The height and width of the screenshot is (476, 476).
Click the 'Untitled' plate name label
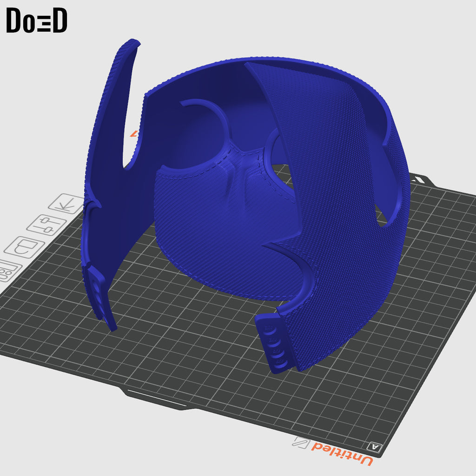pyautogui.click(x=342, y=454)
